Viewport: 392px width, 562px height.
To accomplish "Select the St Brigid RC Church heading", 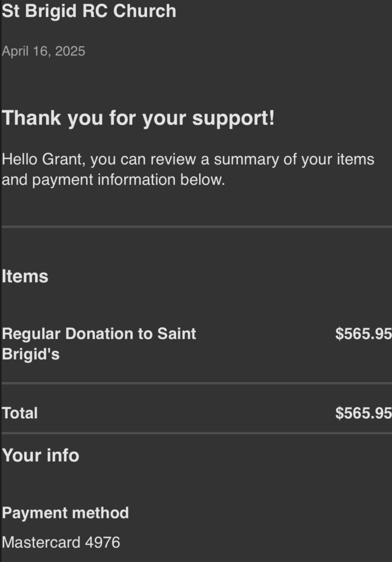I will tap(89, 11).
